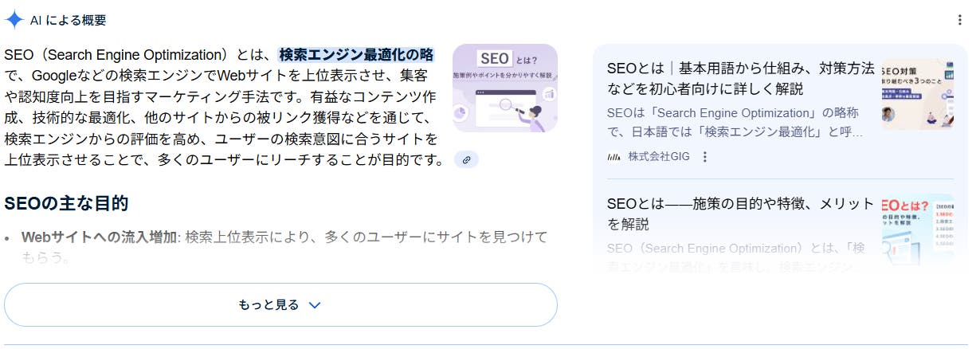The height and width of the screenshot is (349, 980).
Task: Open the AI overview three-dot menu
Action: click(x=961, y=20)
